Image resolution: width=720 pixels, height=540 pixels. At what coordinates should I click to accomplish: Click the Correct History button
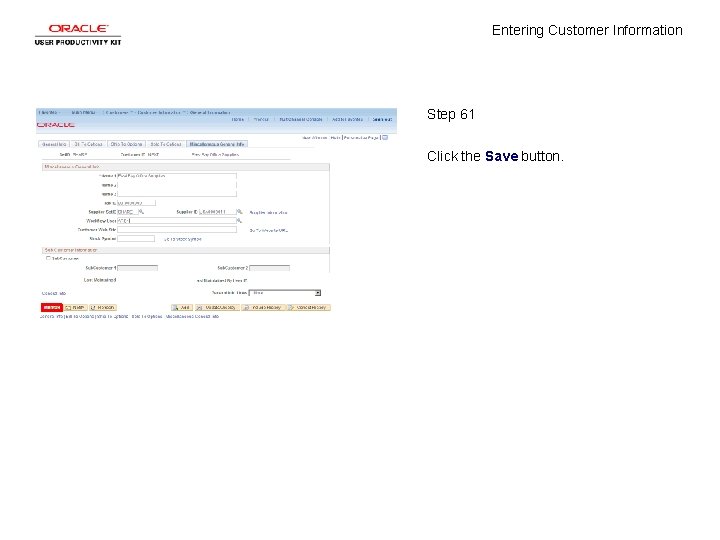coord(309,307)
